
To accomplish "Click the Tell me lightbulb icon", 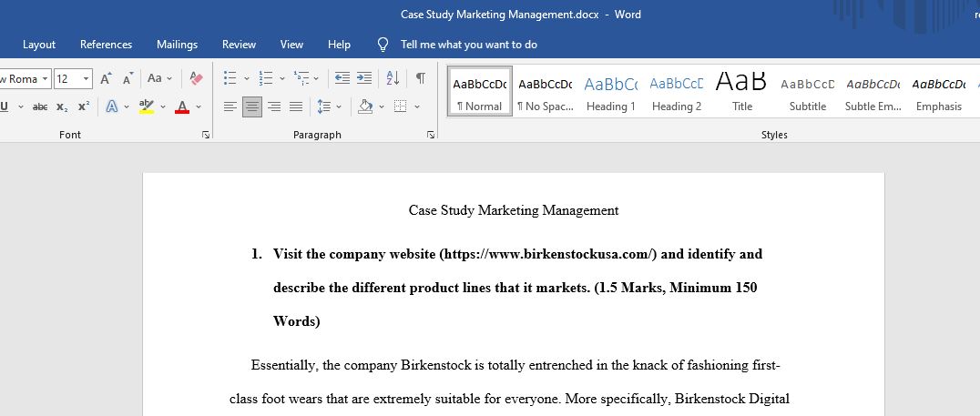I will coord(383,45).
